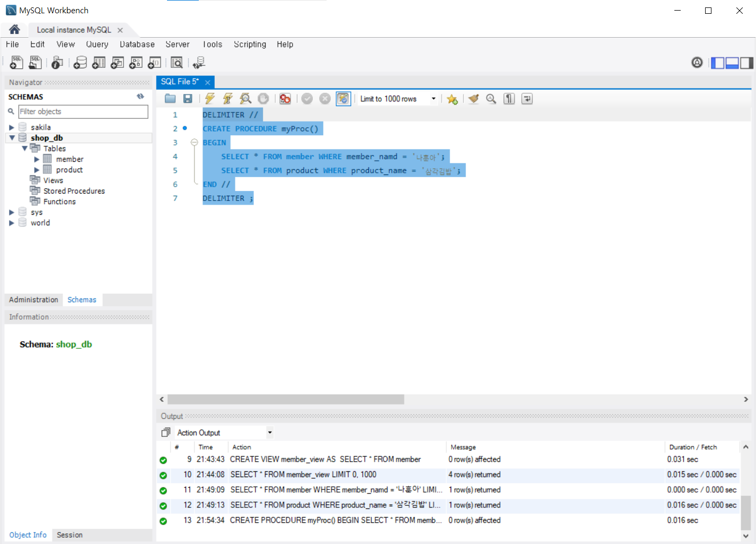Switch to the Session tab
Image resolution: width=756 pixels, height=544 pixels.
coord(69,535)
